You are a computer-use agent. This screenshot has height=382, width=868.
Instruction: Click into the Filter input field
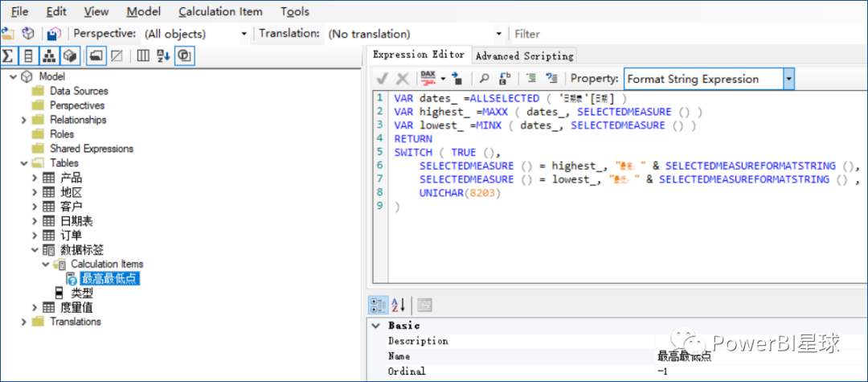pyautogui.click(x=690, y=34)
